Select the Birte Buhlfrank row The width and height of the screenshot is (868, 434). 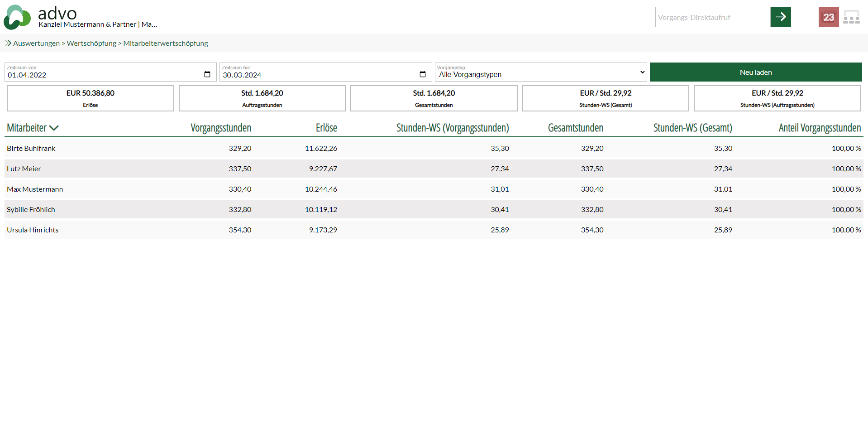31,148
